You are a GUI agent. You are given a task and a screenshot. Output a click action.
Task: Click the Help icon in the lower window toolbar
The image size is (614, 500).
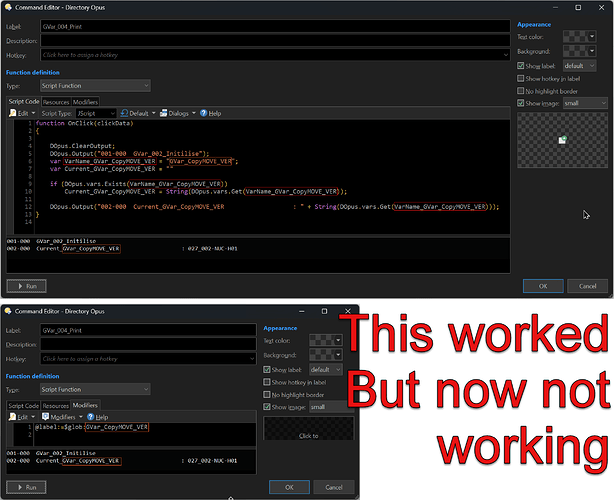pos(99,416)
